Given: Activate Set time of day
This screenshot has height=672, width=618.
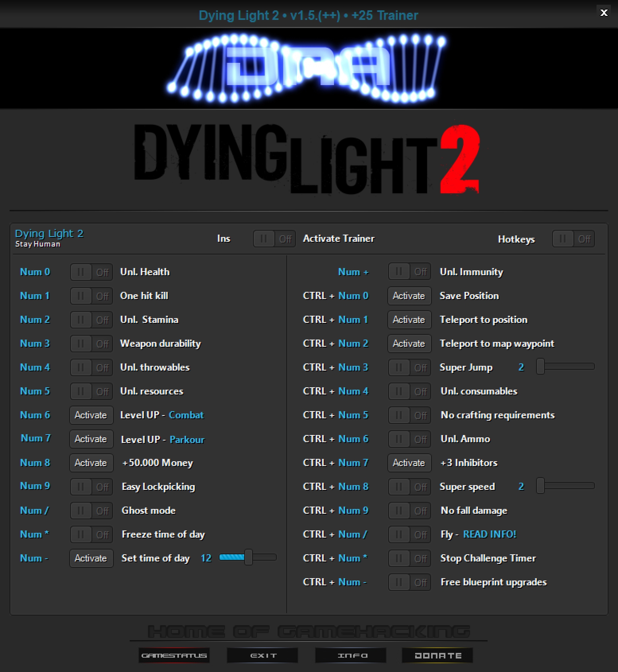Looking at the screenshot, I should click(91, 558).
